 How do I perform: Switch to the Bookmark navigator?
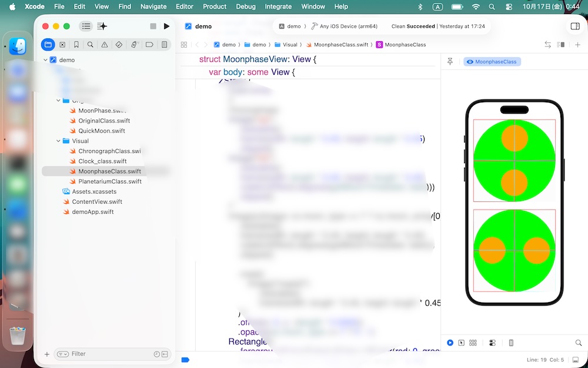(76, 45)
